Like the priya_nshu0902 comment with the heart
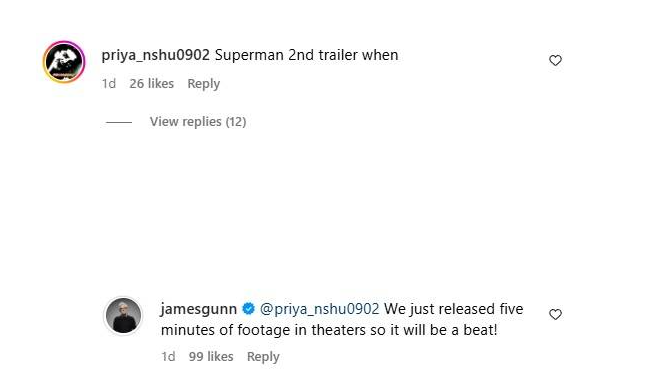This screenshot has width=651, height=382. (555, 61)
